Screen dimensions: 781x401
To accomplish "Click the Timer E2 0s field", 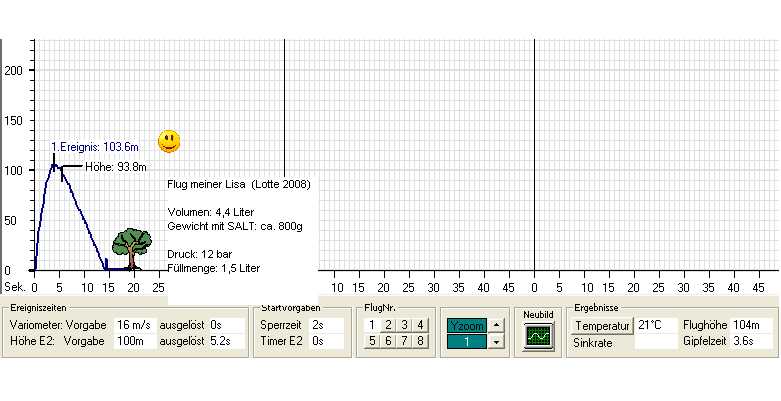I will (x=326, y=341).
